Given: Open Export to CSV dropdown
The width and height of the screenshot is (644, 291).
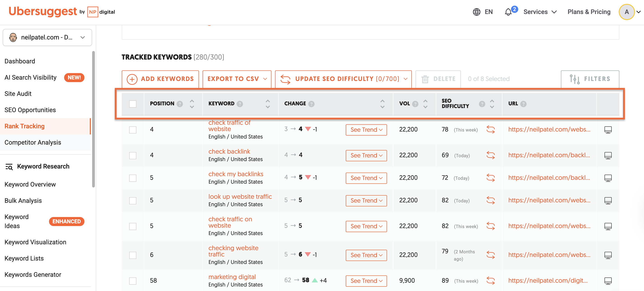Looking at the screenshot, I should coord(237,79).
